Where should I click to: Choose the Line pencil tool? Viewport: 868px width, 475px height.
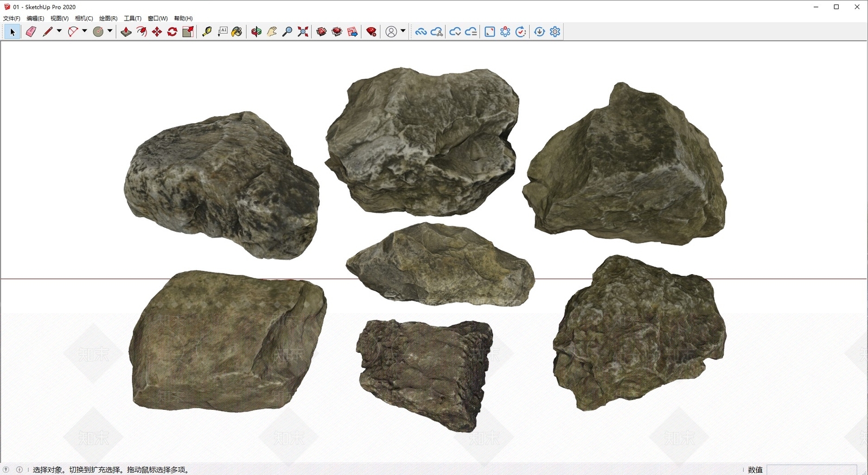pos(48,32)
